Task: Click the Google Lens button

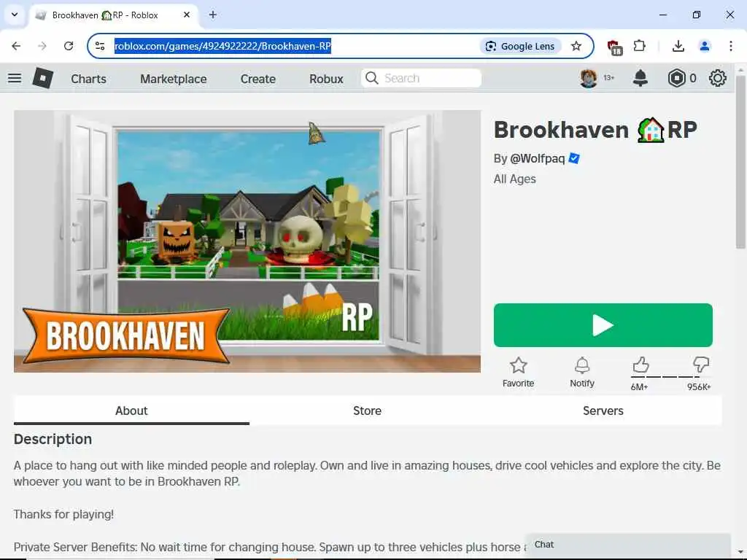Action: (520, 46)
